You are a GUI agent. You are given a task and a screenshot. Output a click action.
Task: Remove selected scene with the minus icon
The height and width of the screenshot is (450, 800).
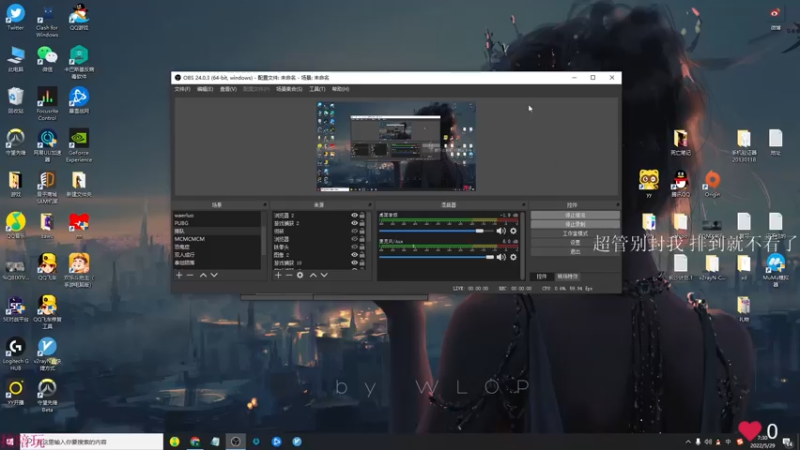pyautogui.click(x=190, y=275)
